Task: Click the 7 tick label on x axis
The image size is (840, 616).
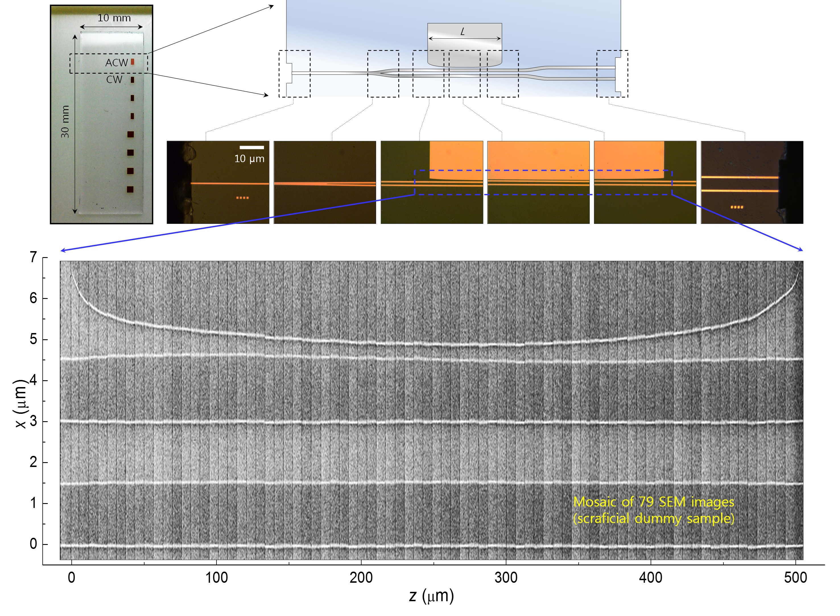Action: [34, 257]
